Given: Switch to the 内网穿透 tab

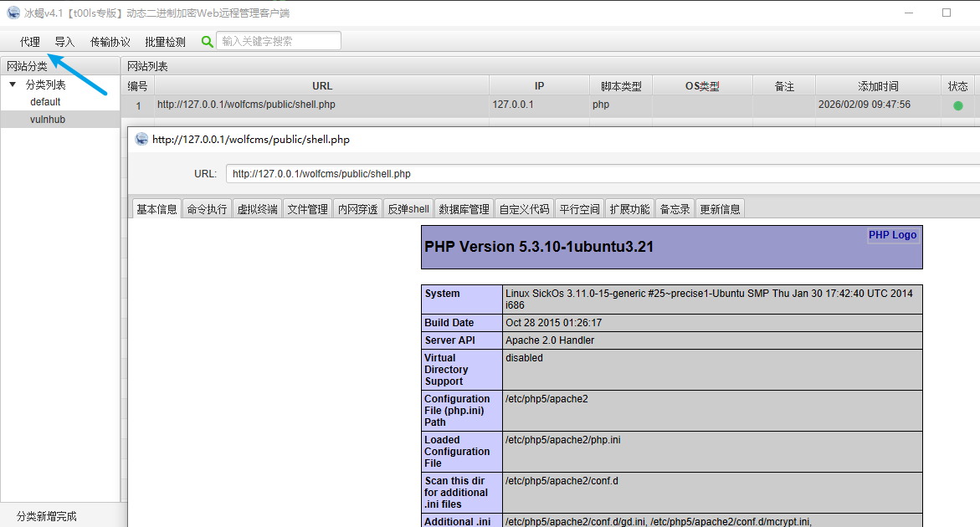Looking at the screenshot, I should [x=357, y=209].
